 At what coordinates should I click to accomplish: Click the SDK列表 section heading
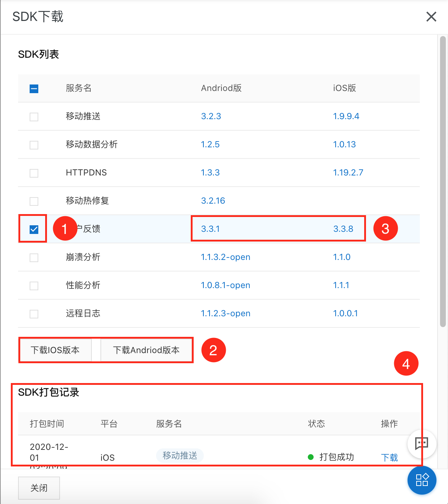39,55
